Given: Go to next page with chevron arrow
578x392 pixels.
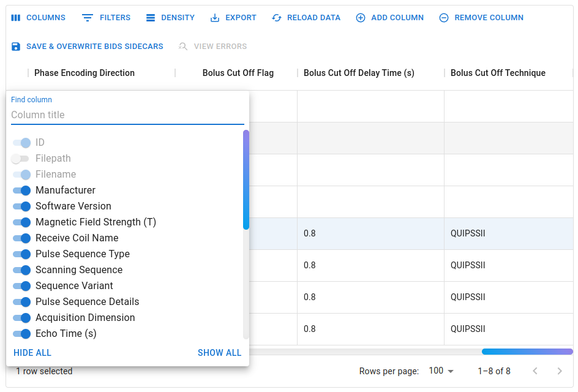Looking at the screenshot, I should 559,371.
